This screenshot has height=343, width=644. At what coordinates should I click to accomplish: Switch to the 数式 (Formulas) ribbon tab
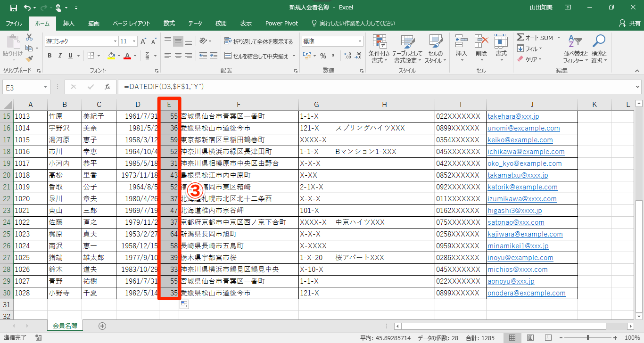tap(169, 23)
